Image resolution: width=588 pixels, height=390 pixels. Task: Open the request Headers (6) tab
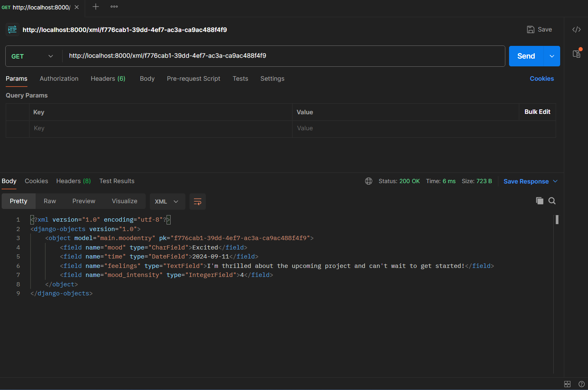coord(108,79)
